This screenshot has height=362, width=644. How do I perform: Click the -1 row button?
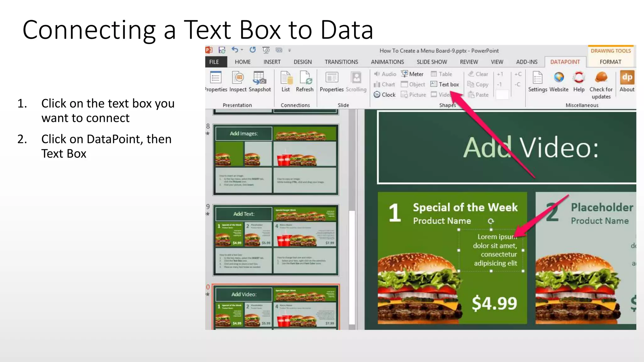[499, 84]
